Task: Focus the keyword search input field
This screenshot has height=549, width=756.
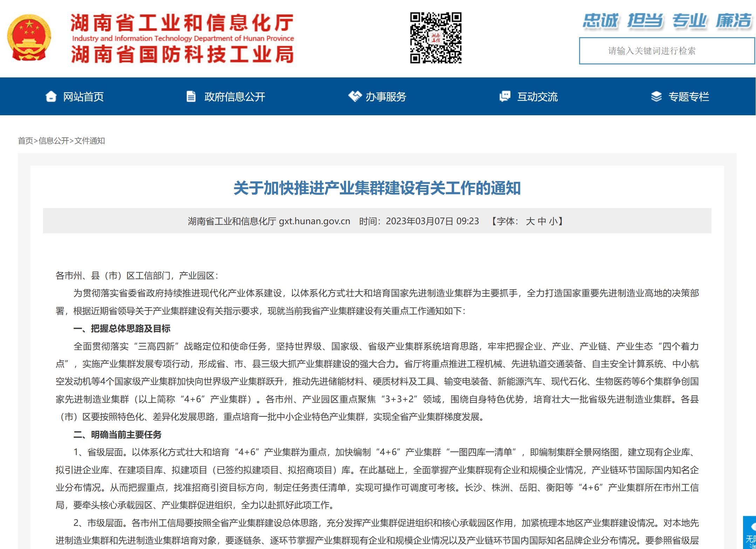Action: click(667, 51)
